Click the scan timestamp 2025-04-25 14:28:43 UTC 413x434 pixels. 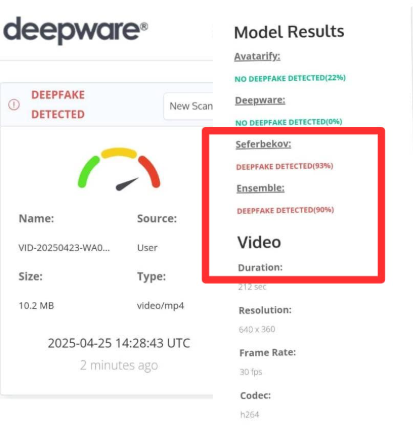pyautogui.click(x=119, y=343)
